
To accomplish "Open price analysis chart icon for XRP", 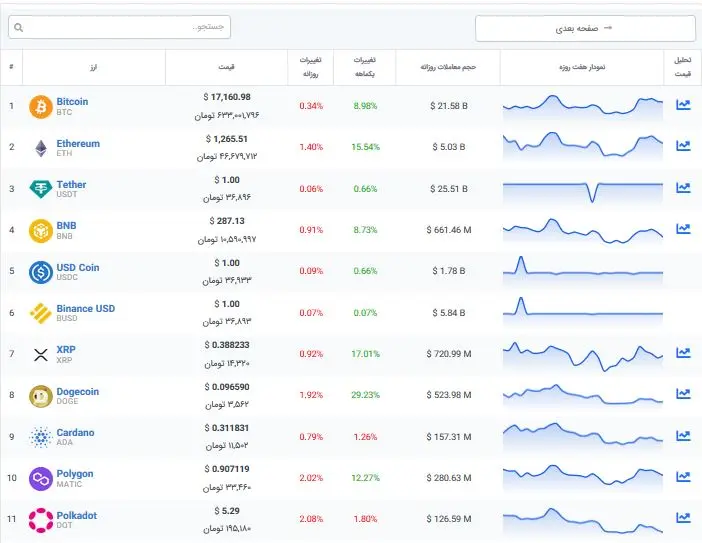I will pos(683,353).
